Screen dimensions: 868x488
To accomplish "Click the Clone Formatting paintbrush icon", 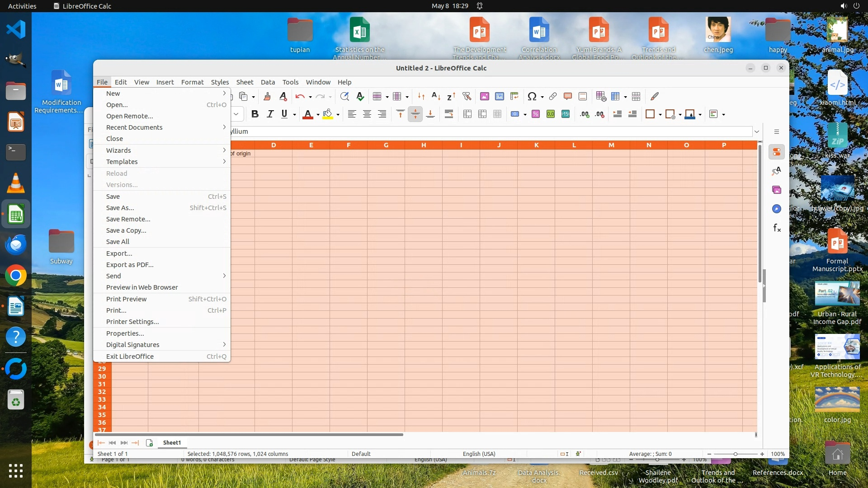I will tap(267, 96).
